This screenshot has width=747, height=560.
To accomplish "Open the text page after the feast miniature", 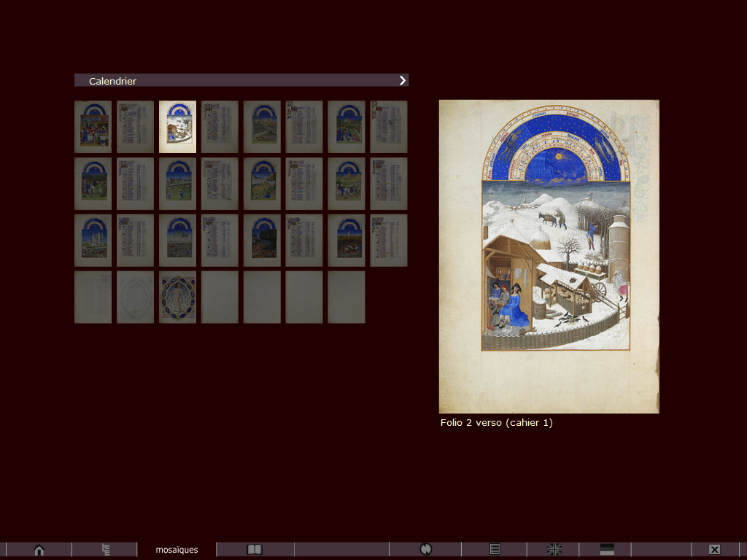I will (x=135, y=127).
